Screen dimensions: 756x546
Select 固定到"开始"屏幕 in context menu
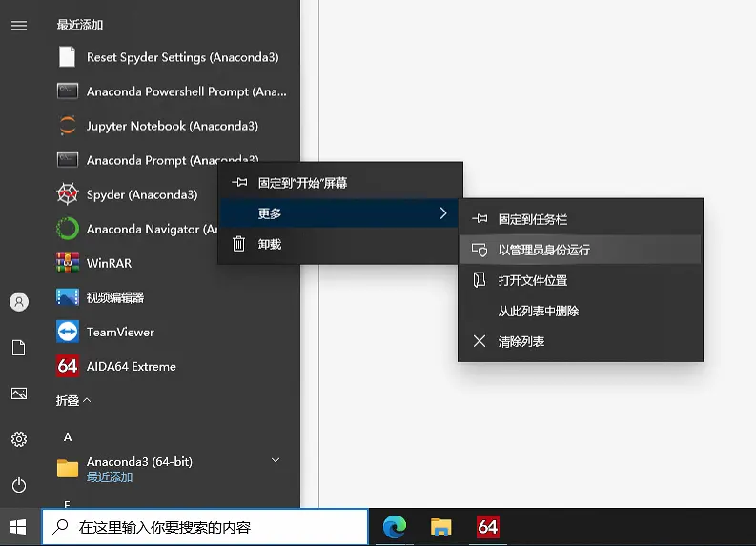tap(340, 183)
